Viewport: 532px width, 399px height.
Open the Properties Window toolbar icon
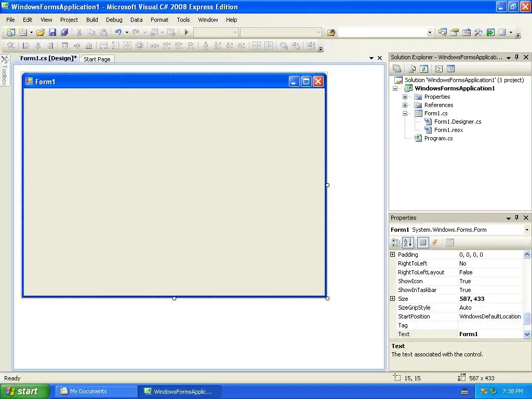click(454, 32)
